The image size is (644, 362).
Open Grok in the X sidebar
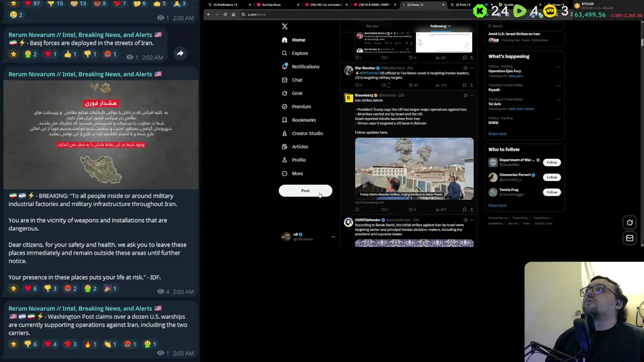point(292,94)
